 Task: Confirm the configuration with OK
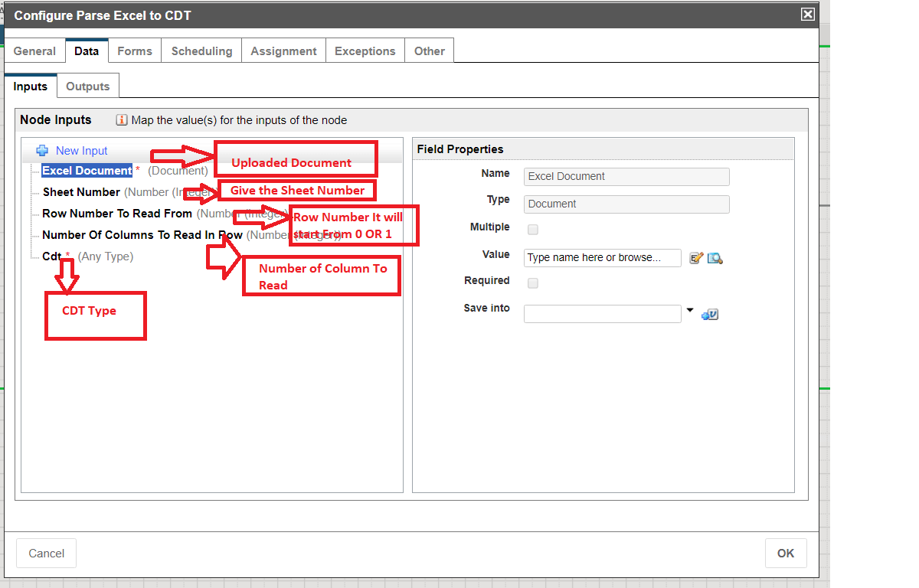786,553
